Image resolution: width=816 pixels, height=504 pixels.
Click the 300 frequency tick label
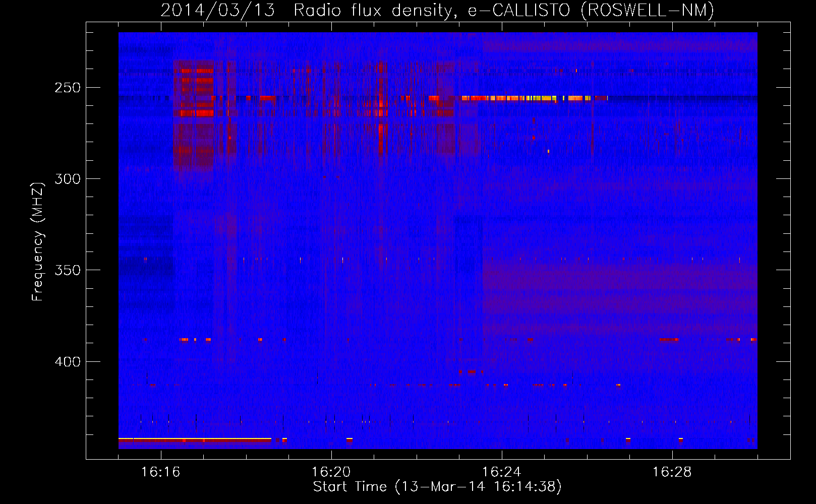(68, 179)
